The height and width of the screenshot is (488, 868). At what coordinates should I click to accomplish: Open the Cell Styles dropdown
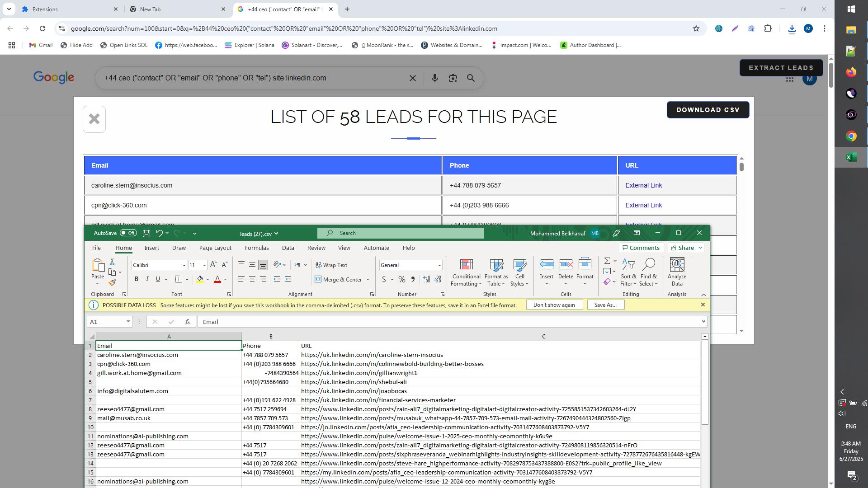[519, 271]
